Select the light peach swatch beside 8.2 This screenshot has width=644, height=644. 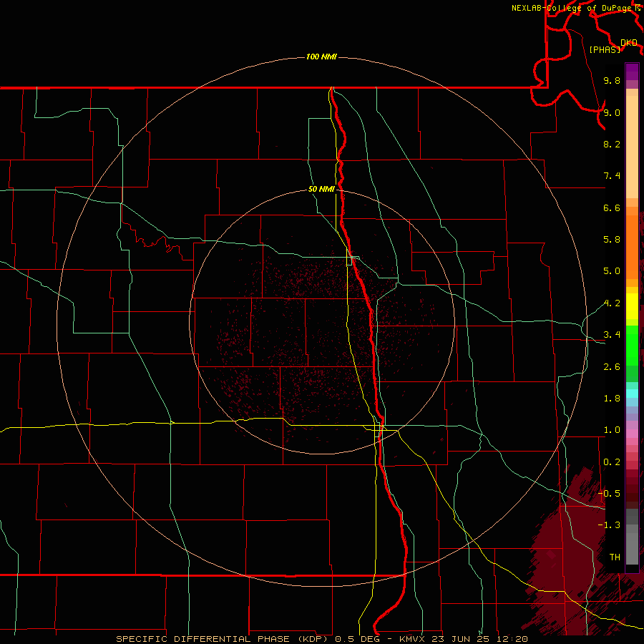tap(632, 147)
